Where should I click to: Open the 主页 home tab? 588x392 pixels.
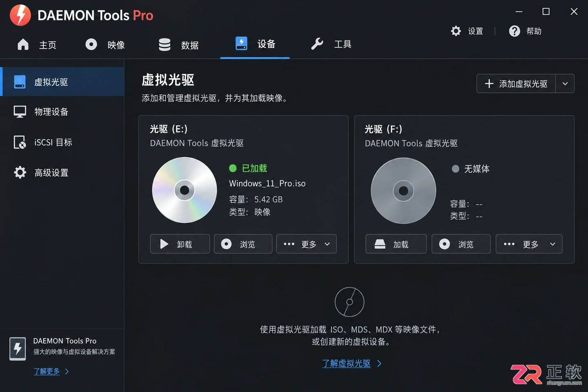tap(37, 45)
